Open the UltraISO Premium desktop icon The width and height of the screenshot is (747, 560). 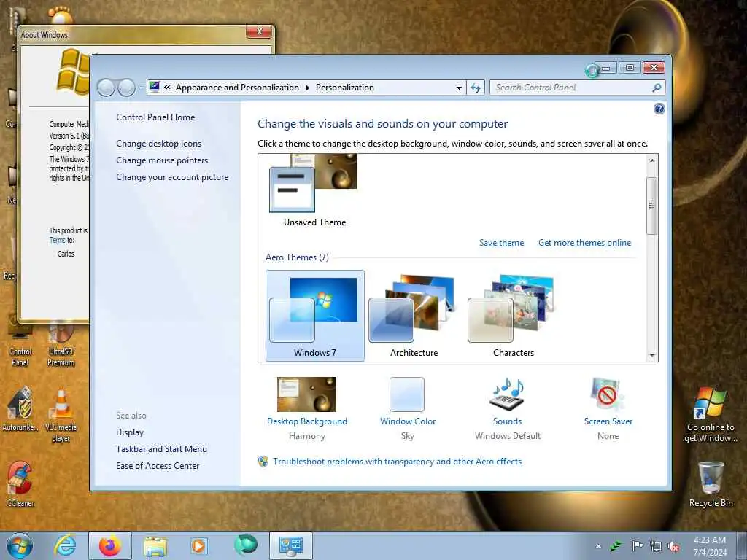tap(61, 345)
